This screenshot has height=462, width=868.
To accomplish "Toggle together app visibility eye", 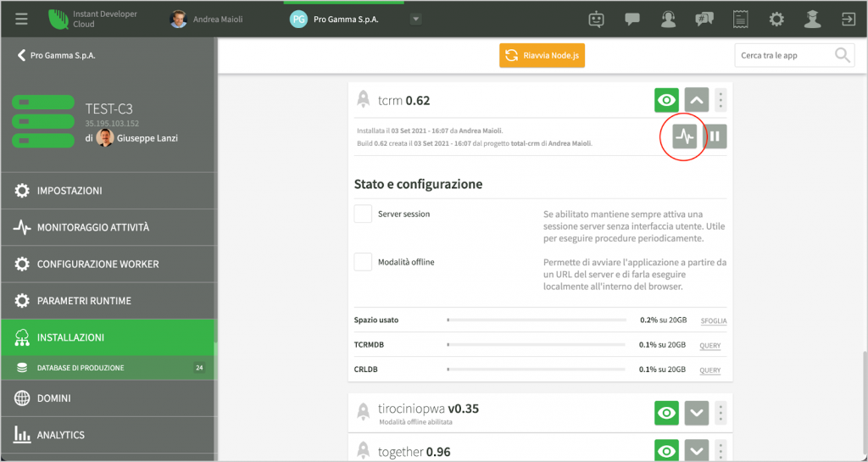I will click(666, 451).
